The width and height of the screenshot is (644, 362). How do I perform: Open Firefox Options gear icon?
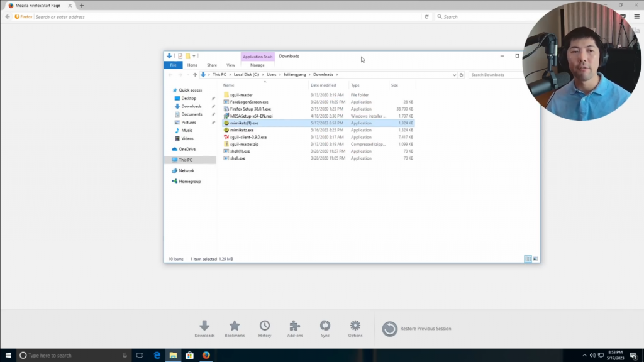(x=355, y=326)
